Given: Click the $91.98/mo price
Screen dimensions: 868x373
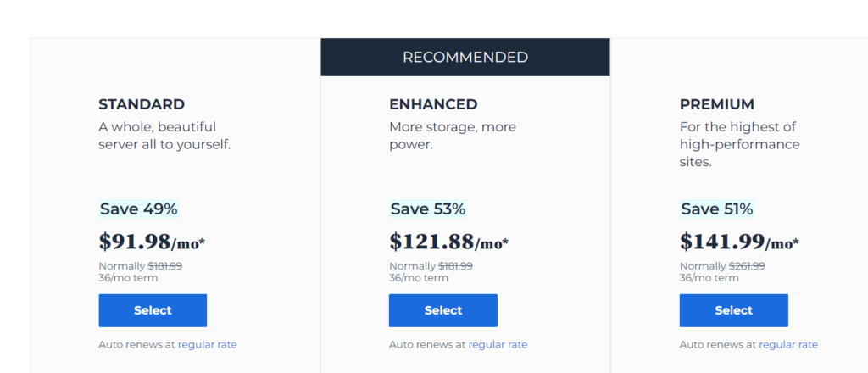Looking at the screenshot, I should (153, 242).
